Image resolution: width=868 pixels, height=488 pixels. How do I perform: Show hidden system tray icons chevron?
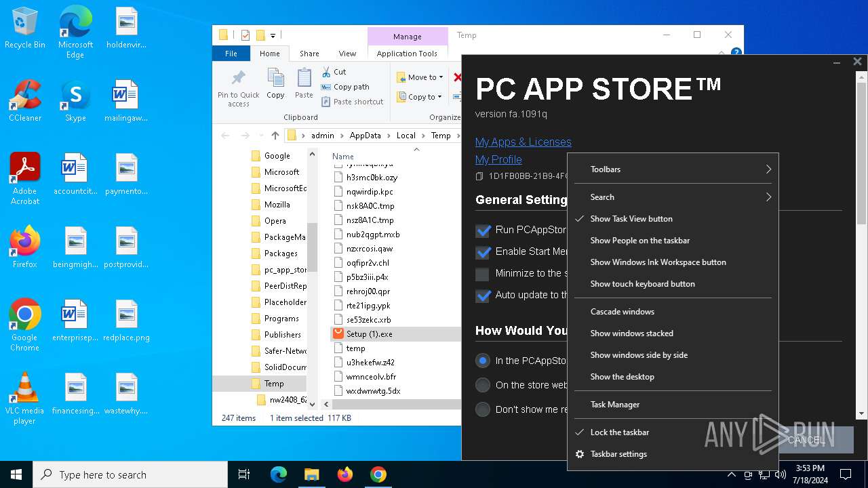click(731, 474)
